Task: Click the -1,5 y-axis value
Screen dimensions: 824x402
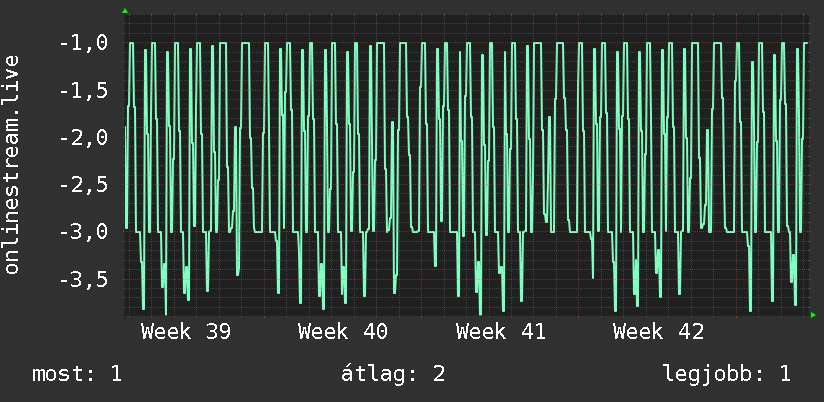Action: pos(85,91)
